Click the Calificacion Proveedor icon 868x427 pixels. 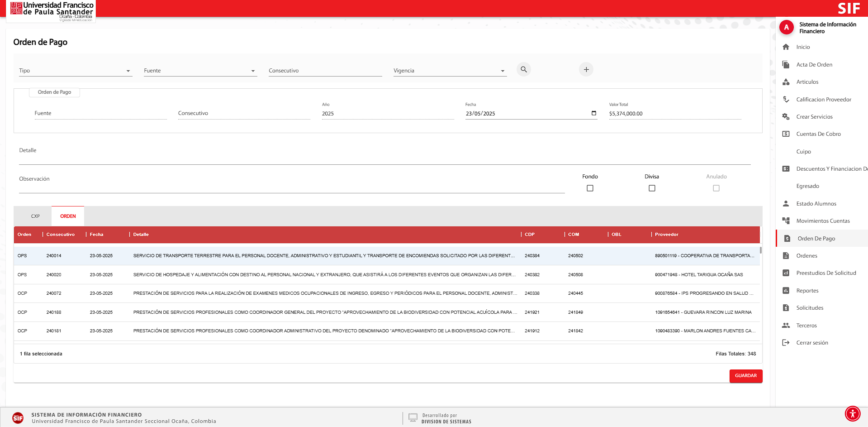coord(786,99)
